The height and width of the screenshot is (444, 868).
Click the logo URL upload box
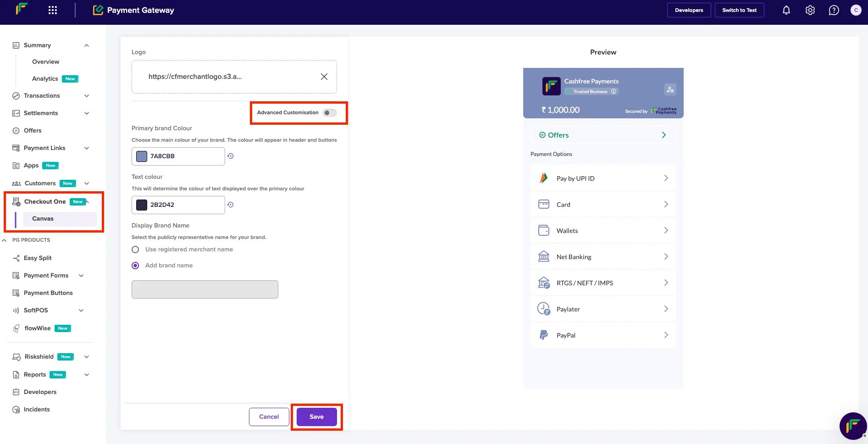[234, 77]
